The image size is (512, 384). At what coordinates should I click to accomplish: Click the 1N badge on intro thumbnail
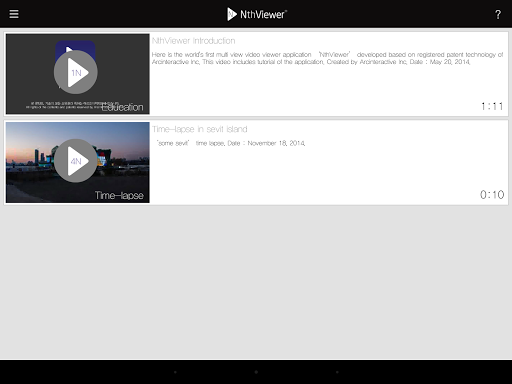pyautogui.click(x=76, y=73)
